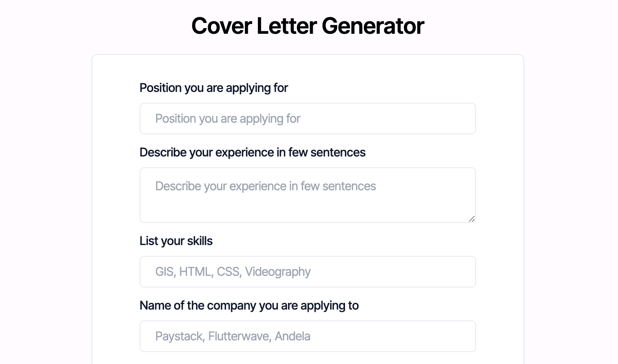Click the resize handle on experience textarea
This screenshot has width=618, height=364.
pyautogui.click(x=472, y=219)
